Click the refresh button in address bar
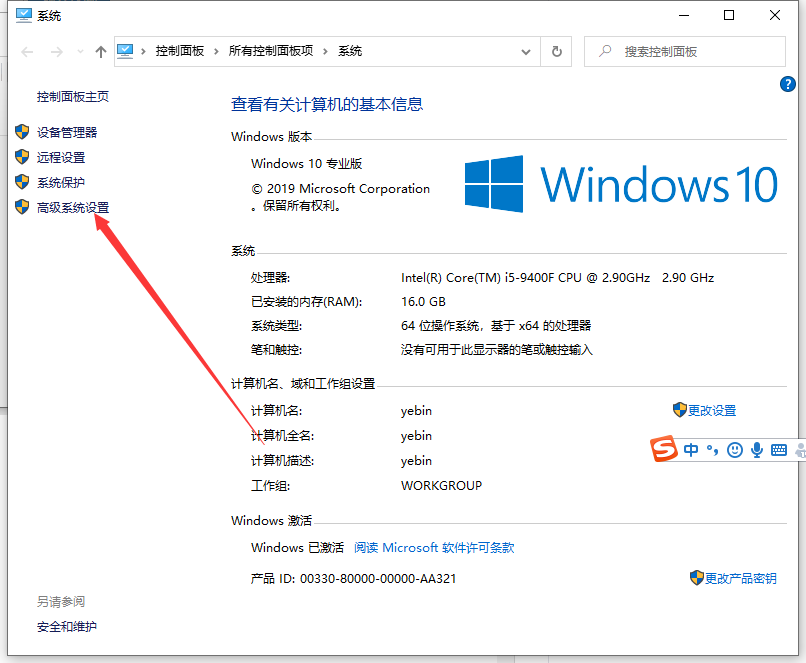Viewport: 806px width, 663px height. tap(556, 51)
